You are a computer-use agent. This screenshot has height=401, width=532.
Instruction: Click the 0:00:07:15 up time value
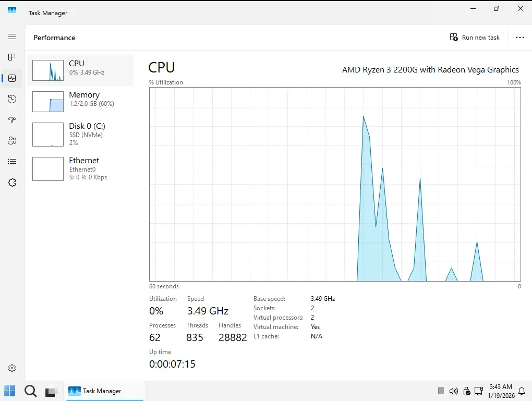(172, 364)
